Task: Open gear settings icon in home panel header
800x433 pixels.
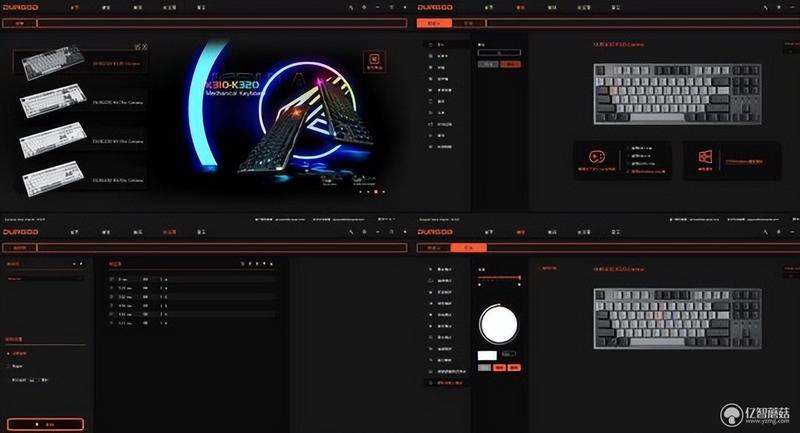Action: pyautogui.click(x=364, y=8)
